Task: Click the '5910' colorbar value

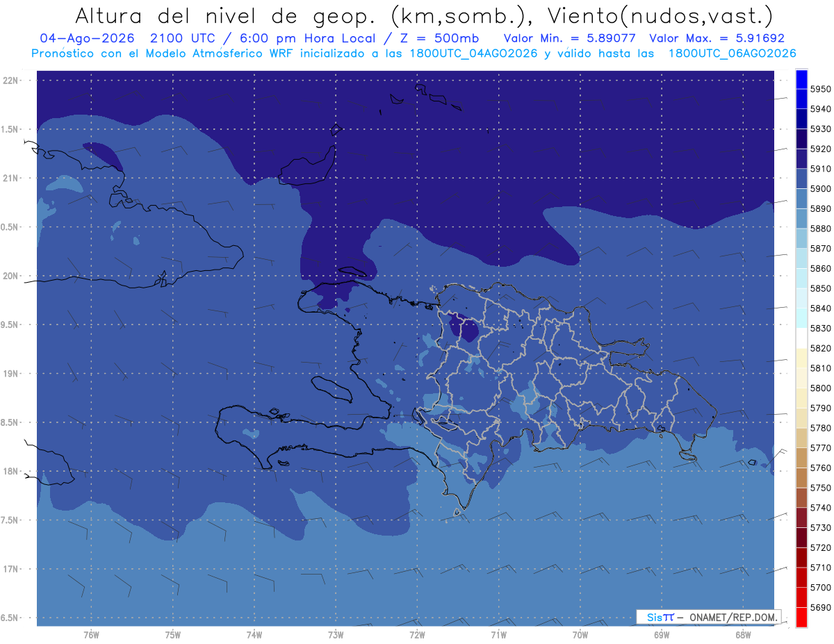Action: pyautogui.click(x=820, y=169)
